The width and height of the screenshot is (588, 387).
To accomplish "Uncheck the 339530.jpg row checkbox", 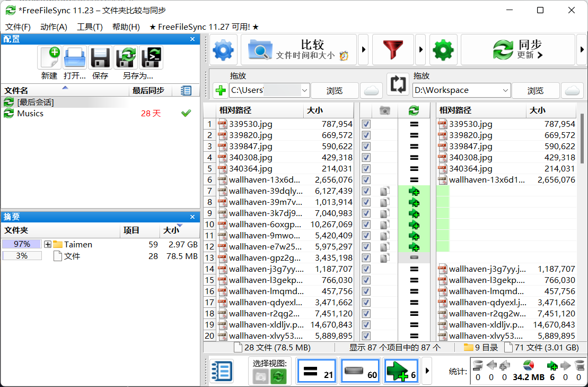I will [x=366, y=124].
